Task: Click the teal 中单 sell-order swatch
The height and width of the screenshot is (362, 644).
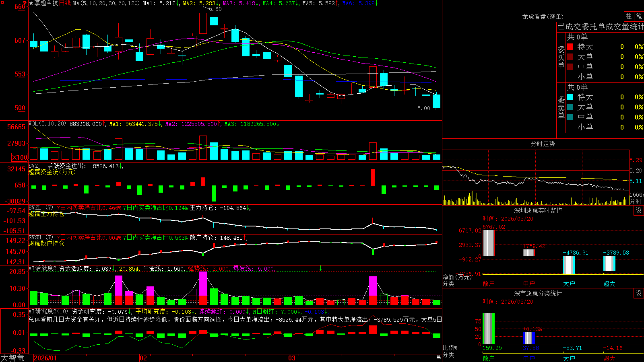Action: pyautogui.click(x=570, y=117)
